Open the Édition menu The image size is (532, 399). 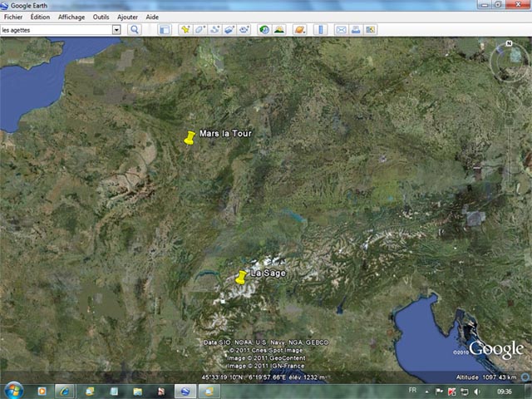click(x=40, y=17)
